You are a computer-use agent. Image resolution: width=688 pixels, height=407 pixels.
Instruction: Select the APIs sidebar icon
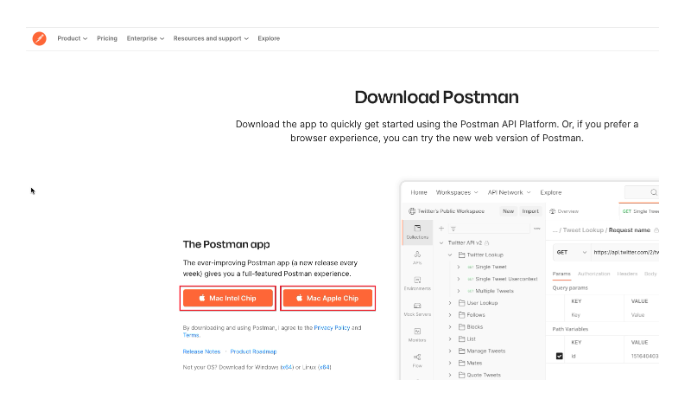[x=417, y=257]
